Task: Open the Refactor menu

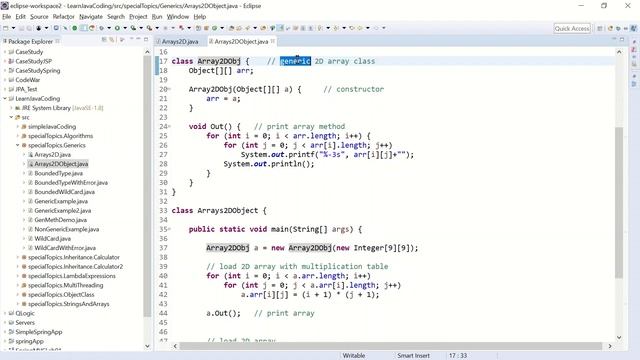Action: tap(63, 17)
